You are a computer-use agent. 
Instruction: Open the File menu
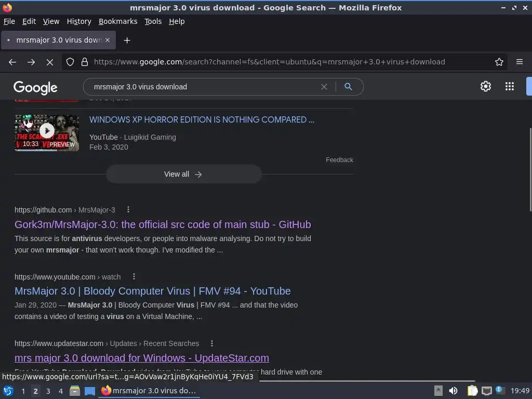[9, 21]
